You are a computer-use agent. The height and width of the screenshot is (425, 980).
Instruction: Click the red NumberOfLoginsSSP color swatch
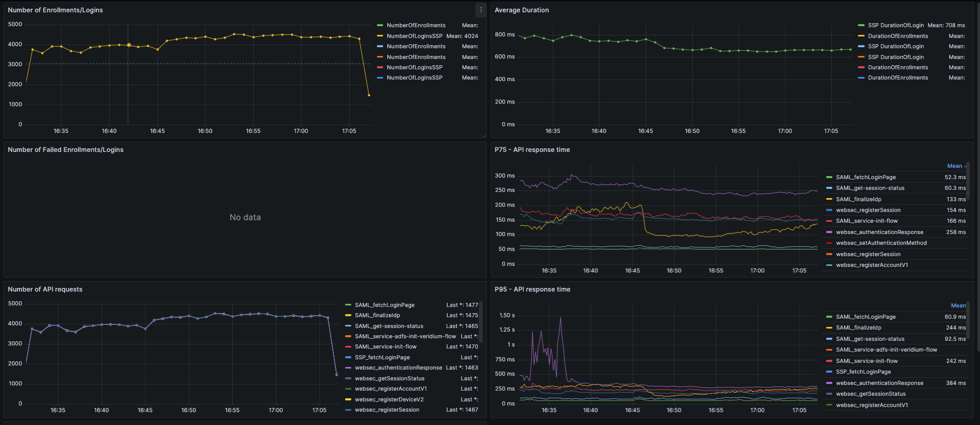point(380,67)
